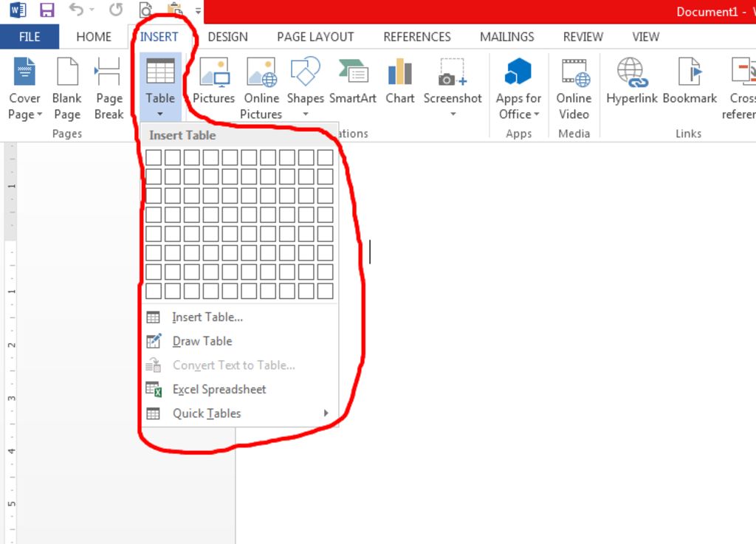Insert Pictures from this computer

213,82
